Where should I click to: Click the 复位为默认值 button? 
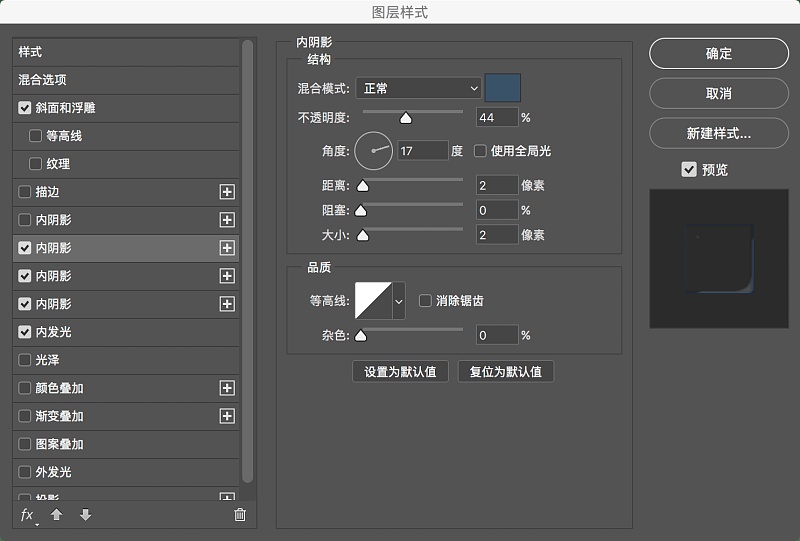click(506, 372)
